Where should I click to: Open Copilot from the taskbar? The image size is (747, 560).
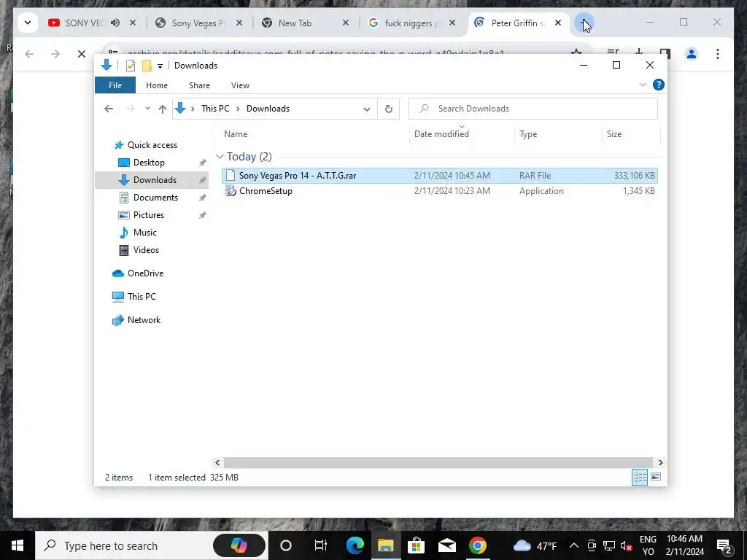coord(239,545)
